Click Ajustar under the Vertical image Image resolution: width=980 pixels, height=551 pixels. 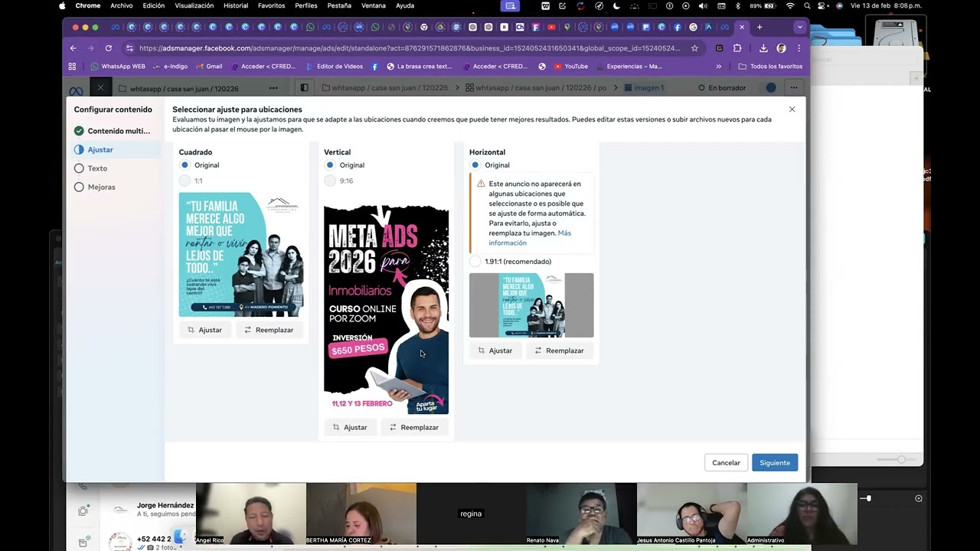point(350,427)
